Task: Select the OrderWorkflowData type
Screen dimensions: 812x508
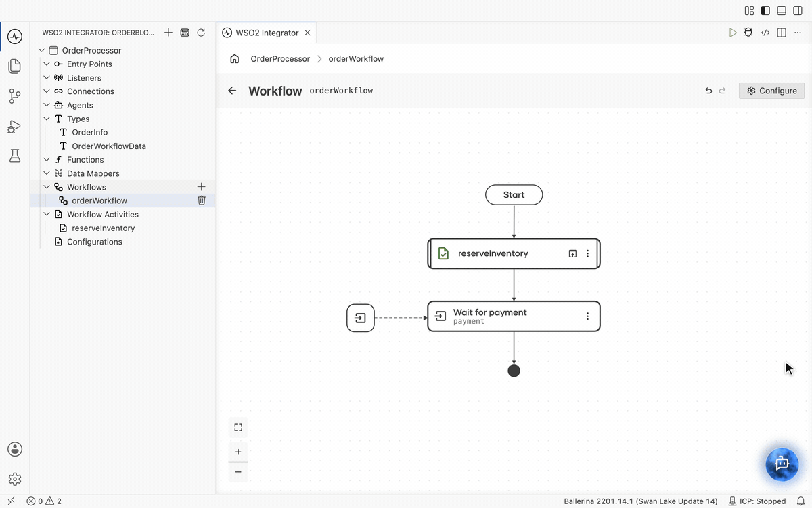Action: coord(109,146)
